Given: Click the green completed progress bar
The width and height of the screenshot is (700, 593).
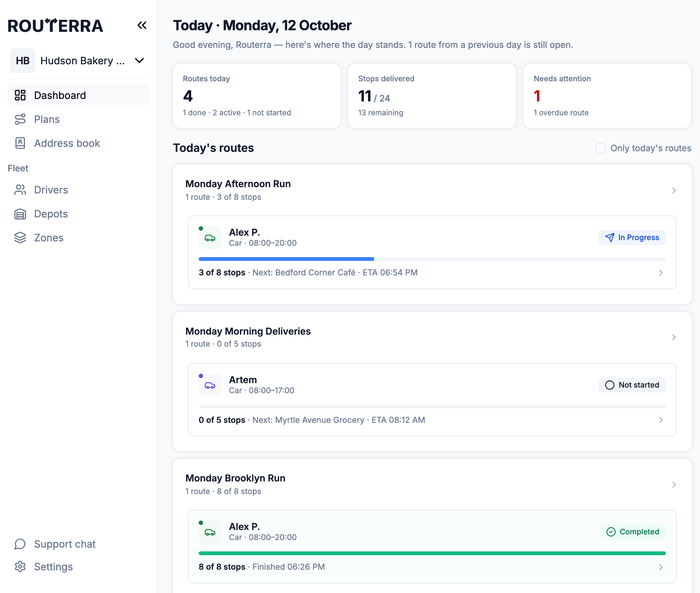Looking at the screenshot, I should [x=432, y=553].
